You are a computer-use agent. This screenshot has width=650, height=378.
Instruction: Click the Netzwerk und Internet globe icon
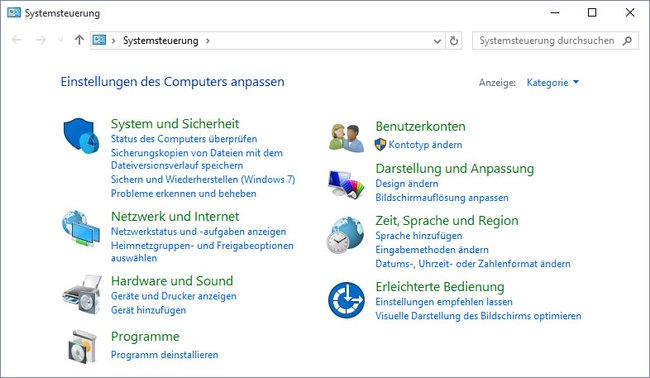tap(81, 228)
